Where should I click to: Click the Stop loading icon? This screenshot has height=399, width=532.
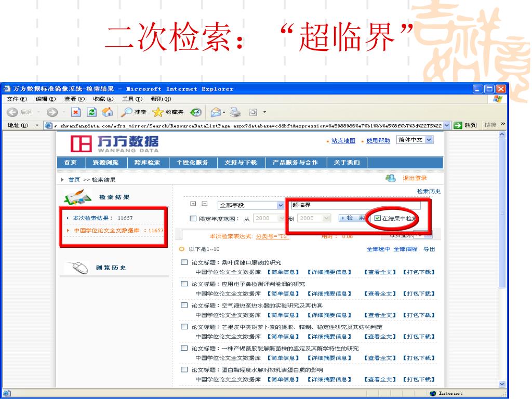tap(76, 112)
